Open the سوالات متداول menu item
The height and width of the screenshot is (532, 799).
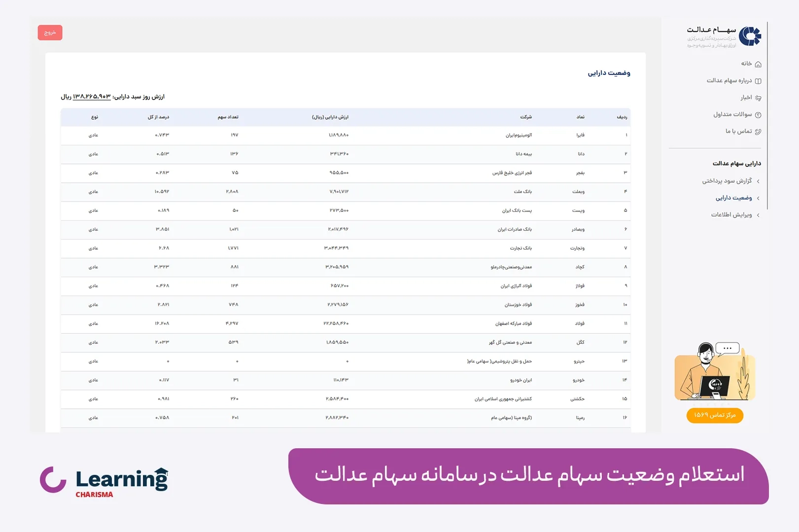click(732, 114)
